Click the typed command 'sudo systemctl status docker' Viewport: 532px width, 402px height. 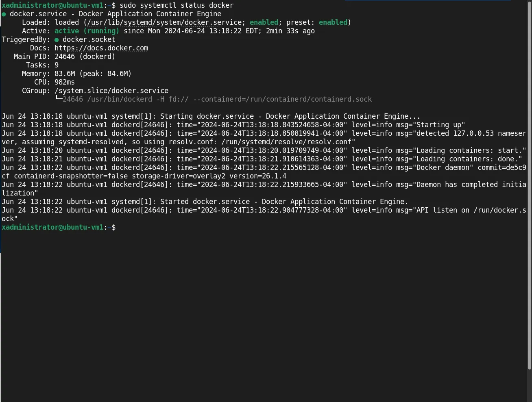click(x=177, y=5)
